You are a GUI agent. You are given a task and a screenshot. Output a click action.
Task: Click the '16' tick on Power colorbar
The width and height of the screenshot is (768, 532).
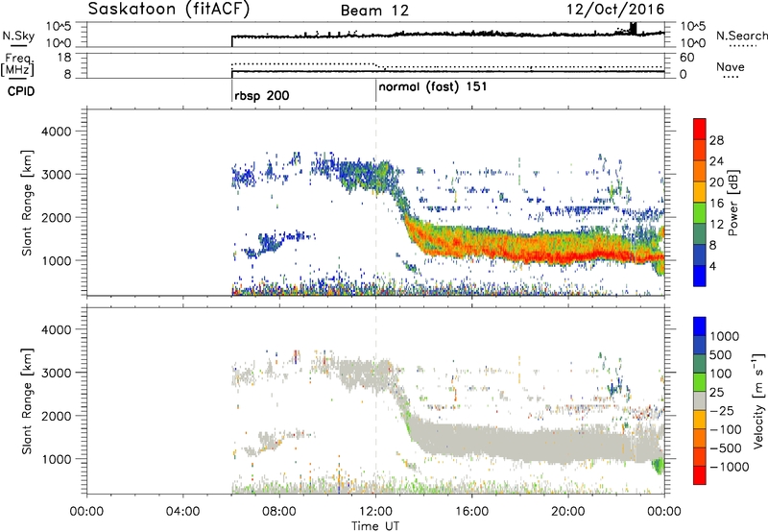716,204
